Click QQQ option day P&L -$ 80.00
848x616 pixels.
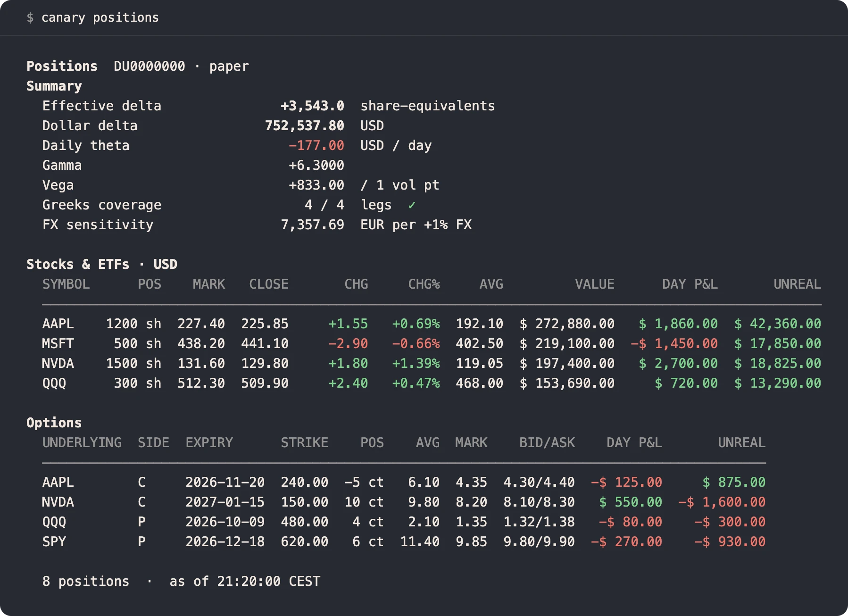[631, 522]
